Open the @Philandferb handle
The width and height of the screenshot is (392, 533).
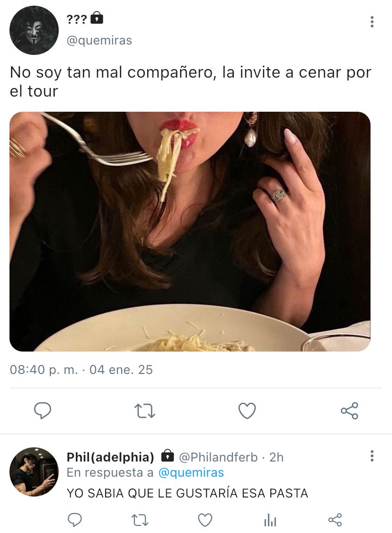pyautogui.click(x=218, y=457)
